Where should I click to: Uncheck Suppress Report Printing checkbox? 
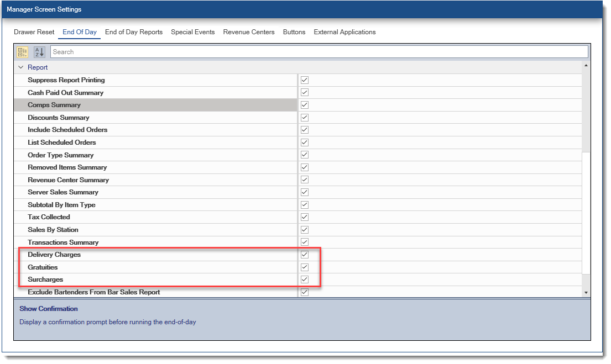click(x=305, y=80)
